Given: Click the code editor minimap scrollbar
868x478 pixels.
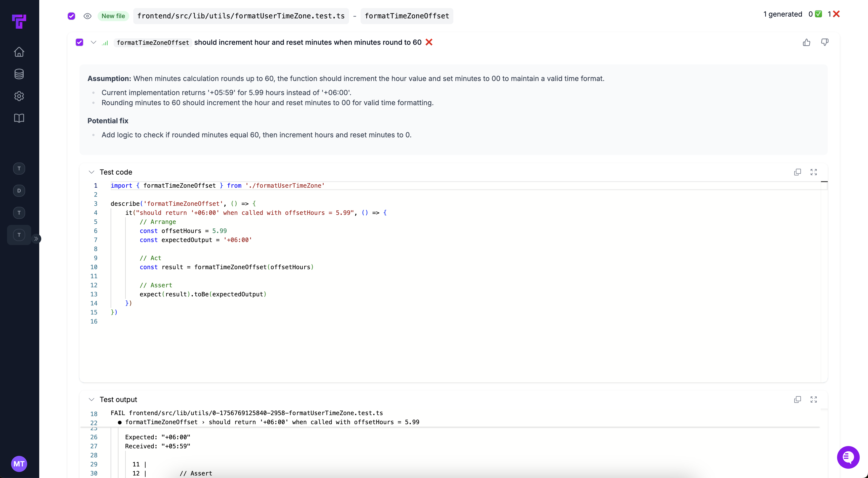Looking at the screenshot, I should (824, 282).
